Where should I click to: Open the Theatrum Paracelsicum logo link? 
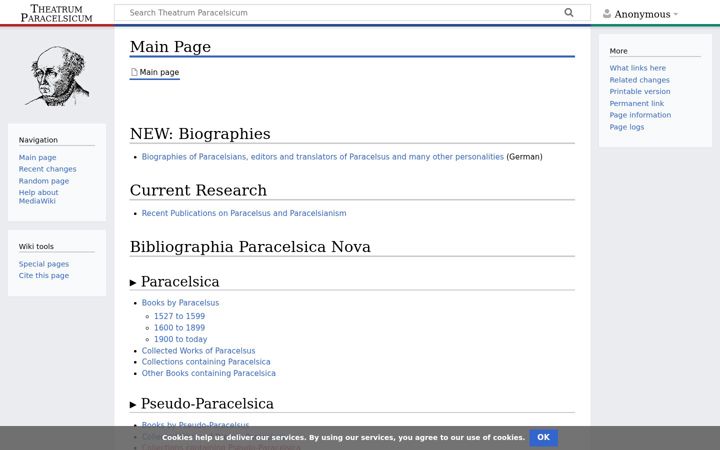coord(56,13)
